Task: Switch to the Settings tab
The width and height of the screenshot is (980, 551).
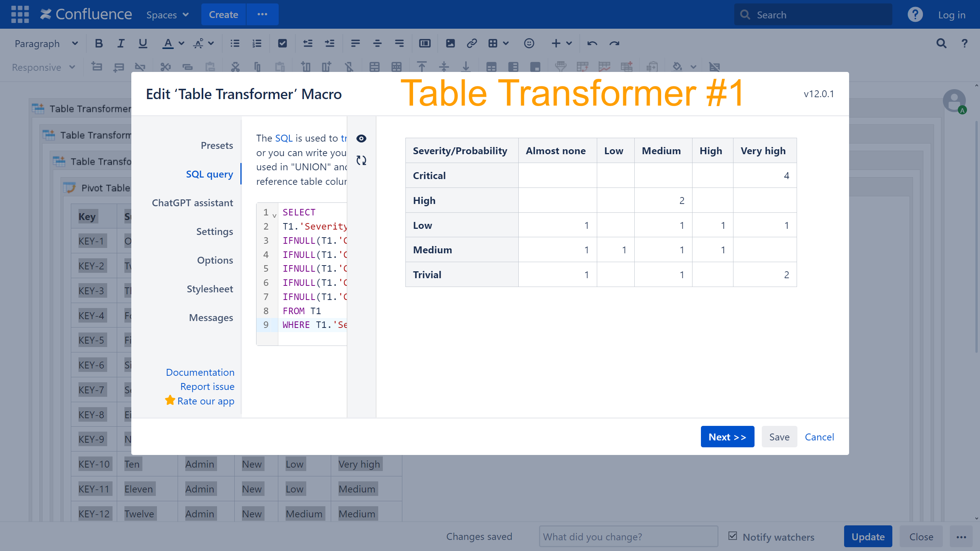Action: click(214, 231)
